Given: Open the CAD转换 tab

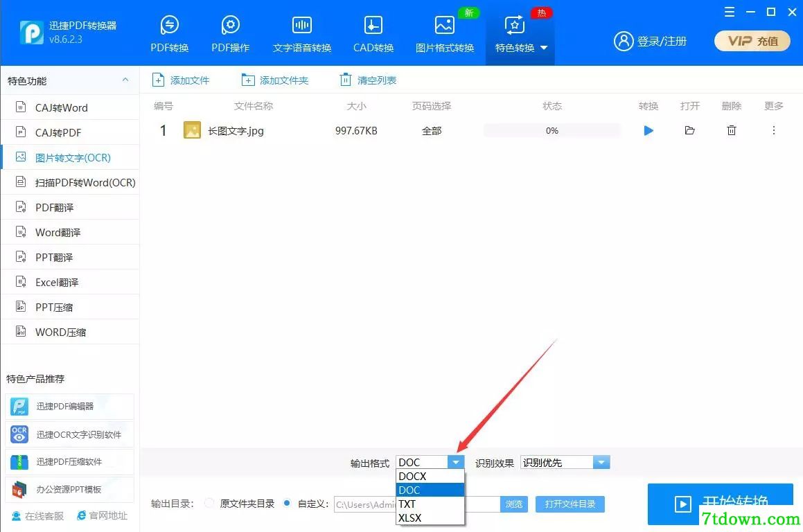Looking at the screenshot, I should coord(373,35).
